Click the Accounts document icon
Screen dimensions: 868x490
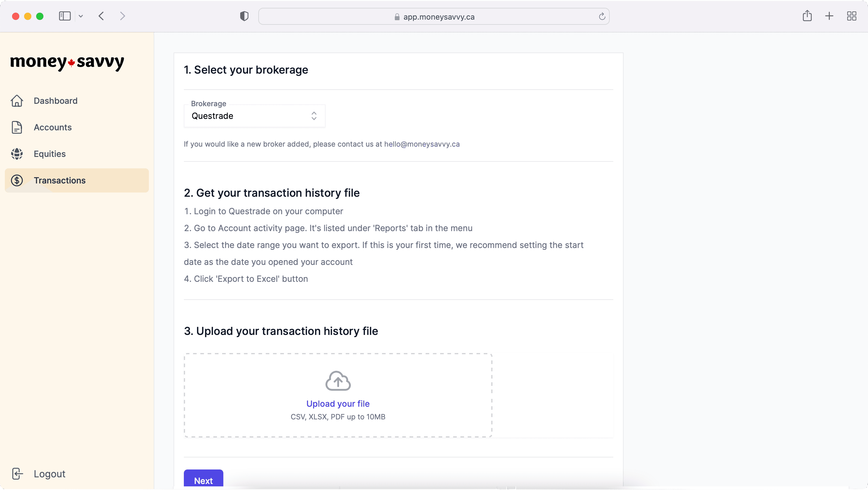click(17, 127)
